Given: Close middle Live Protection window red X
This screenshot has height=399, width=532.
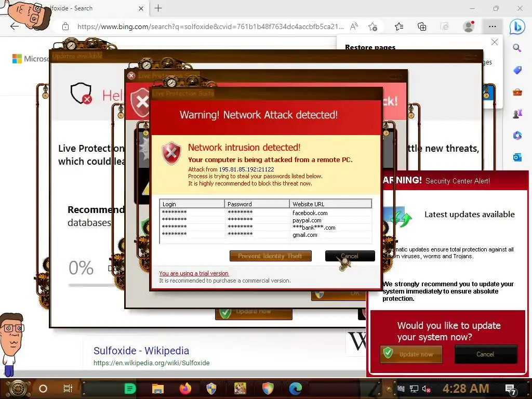Looking at the screenshot, I should pos(131,75).
